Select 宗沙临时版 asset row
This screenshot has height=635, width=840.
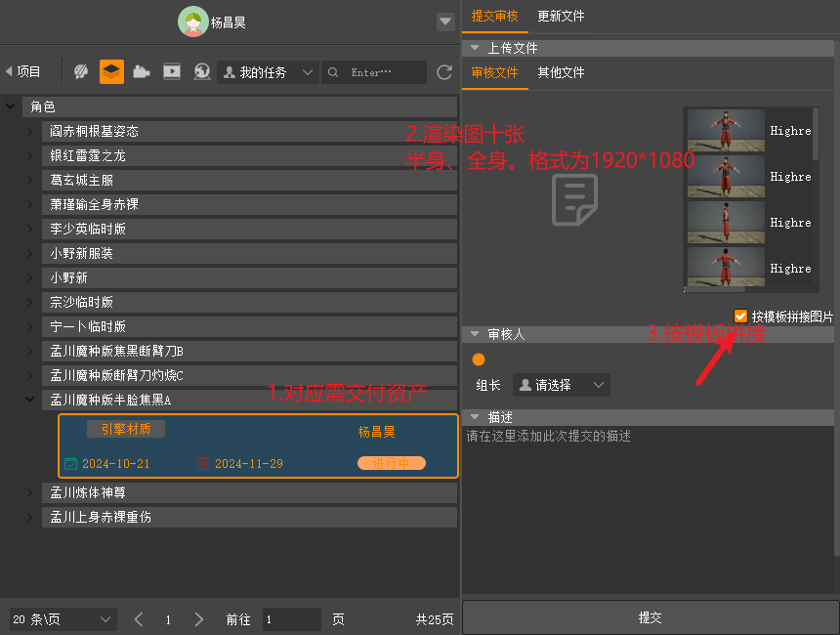click(x=249, y=302)
